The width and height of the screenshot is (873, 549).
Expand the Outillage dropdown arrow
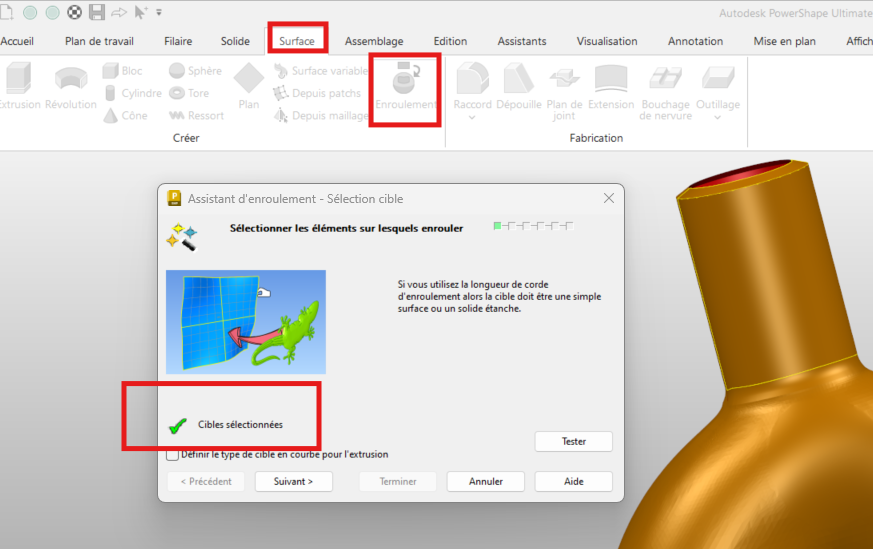(718, 117)
